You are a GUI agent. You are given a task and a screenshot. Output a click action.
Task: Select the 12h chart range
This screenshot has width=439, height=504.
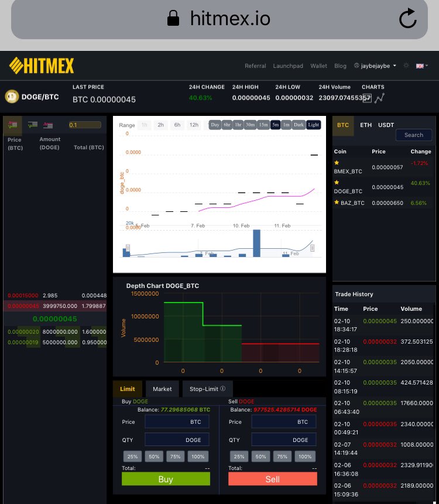[194, 125]
